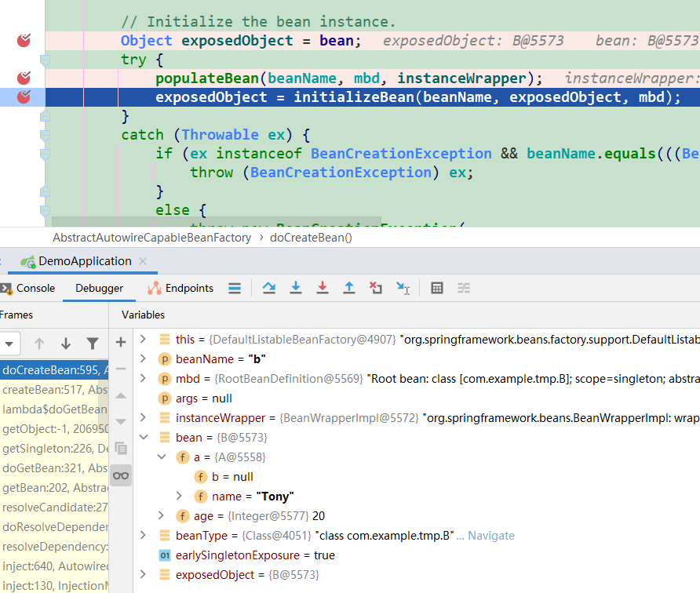Click the Frames panel header
Screen dimensions: 700x593
point(16,315)
